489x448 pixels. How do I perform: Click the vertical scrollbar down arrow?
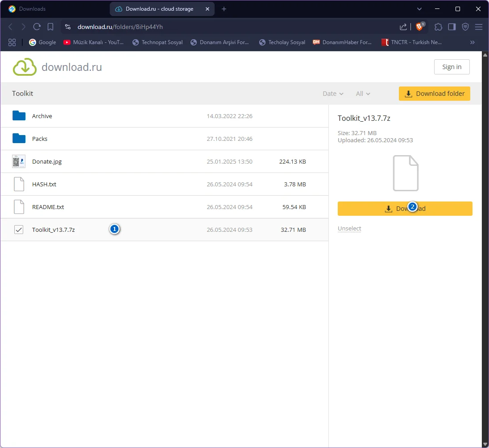[x=485, y=444]
